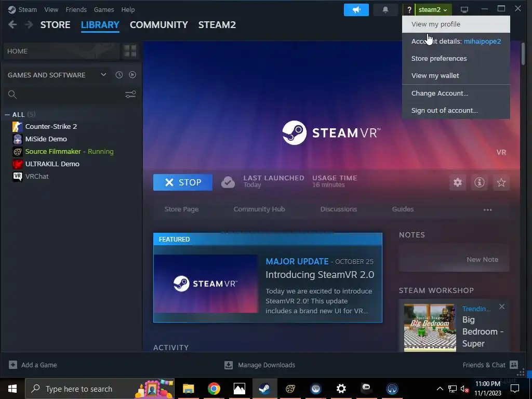This screenshot has width=532, height=399.
Task: Click the recent activity clock icon
Action: (x=119, y=75)
